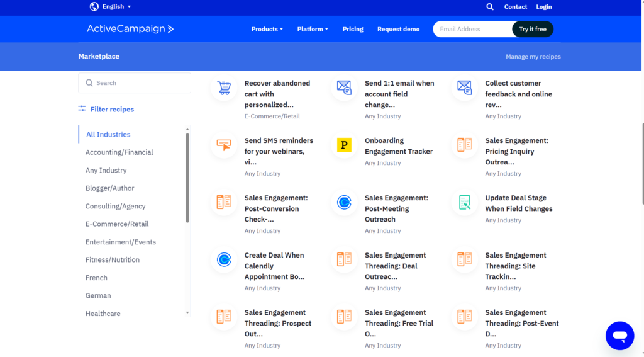The width and height of the screenshot is (644, 357).
Task: Click the icon for Threading: Deal Outreach recipe
Action: [x=344, y=259]
